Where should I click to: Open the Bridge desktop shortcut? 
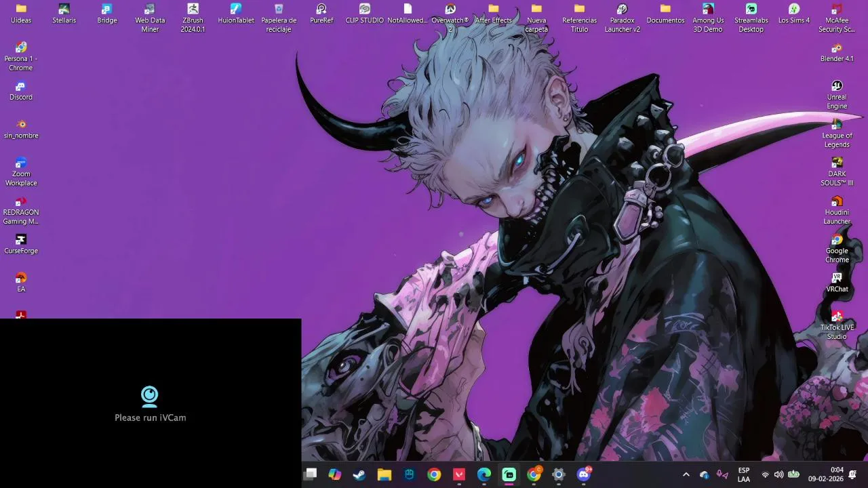(107, 14)
